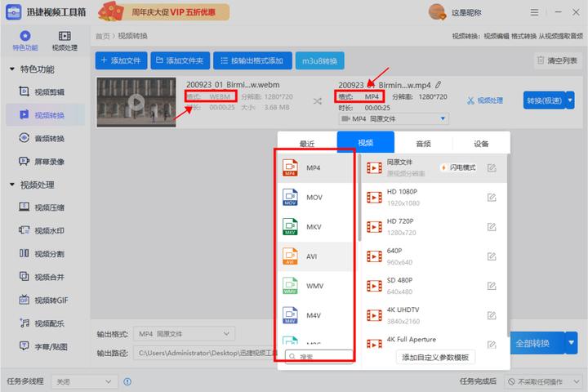The image size is (588, 392).
Task: Open 视频水印 (video watermark) tool
Action: 47,231
